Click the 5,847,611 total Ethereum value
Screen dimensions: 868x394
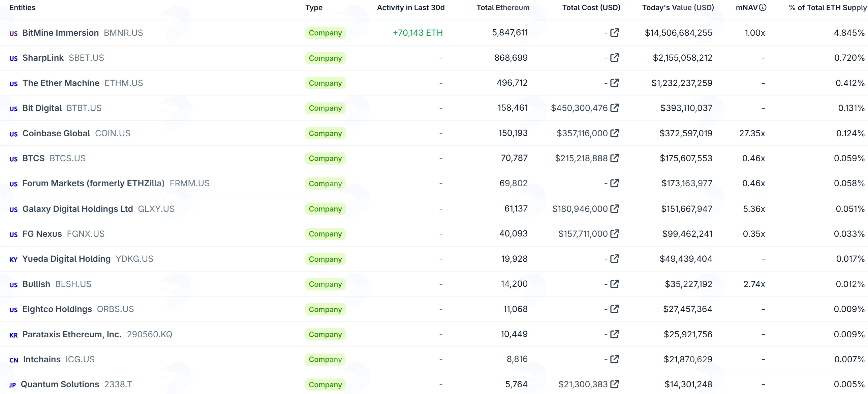(x=510, y=32)
